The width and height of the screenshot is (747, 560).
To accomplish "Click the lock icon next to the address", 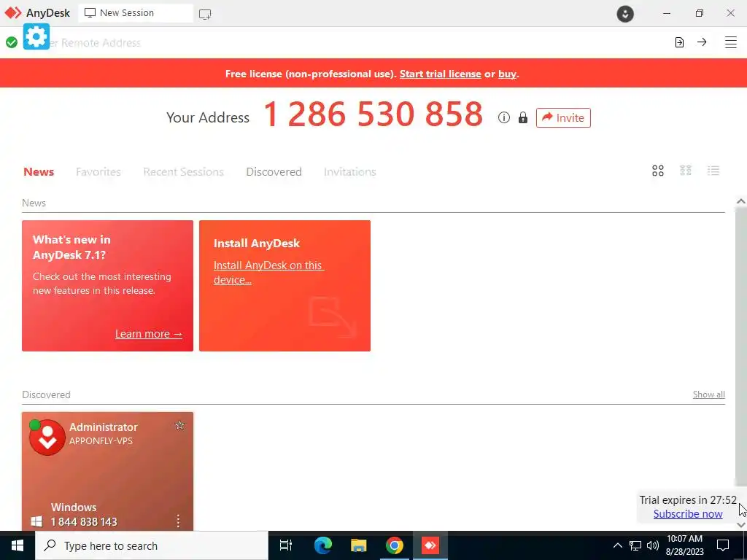I will [x=522, y=117].
